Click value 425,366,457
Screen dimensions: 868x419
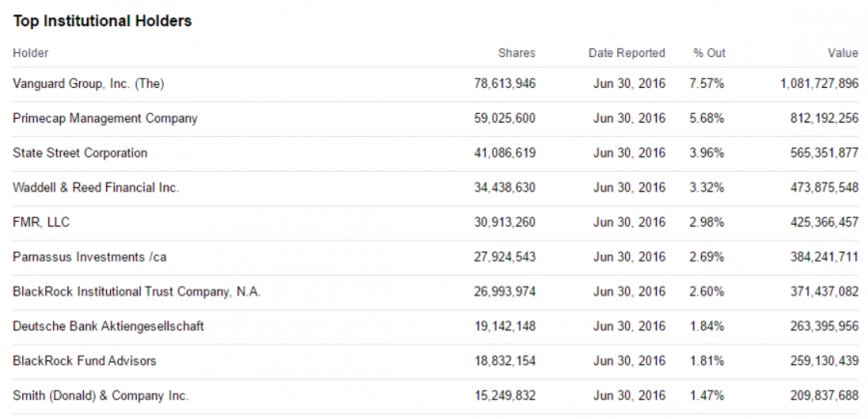tap(825, 222)
